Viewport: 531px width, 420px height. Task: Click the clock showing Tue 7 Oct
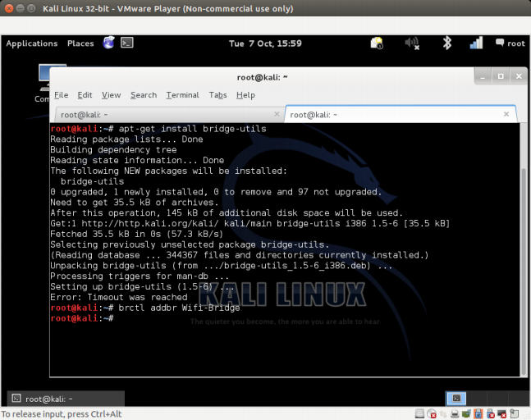point(265,43)
